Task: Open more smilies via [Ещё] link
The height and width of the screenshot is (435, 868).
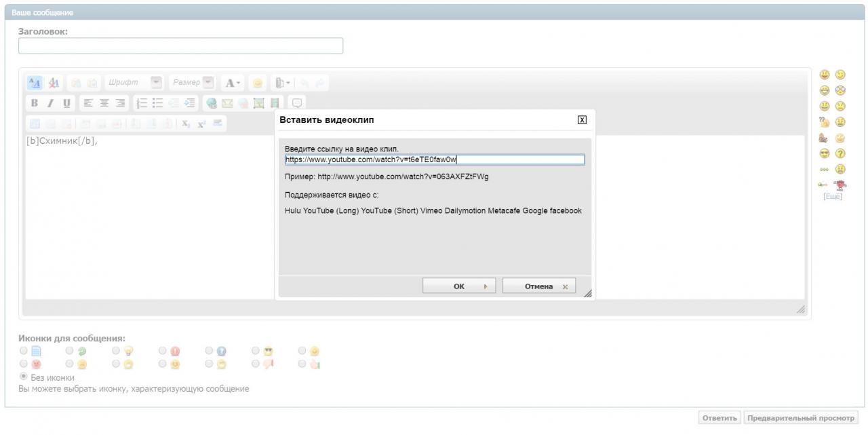Action: pyautogui.click(x=832, y=197)
